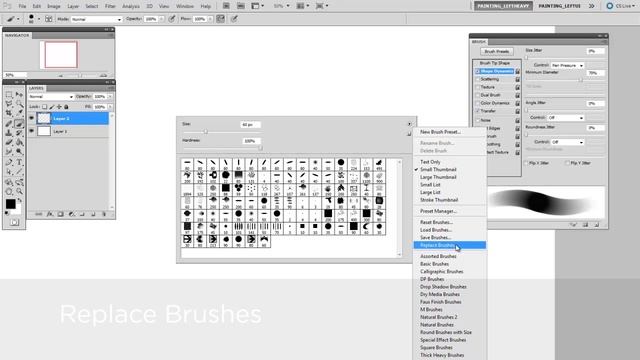
Task: Select the Eyedropper tool
Action: point(19,113)
